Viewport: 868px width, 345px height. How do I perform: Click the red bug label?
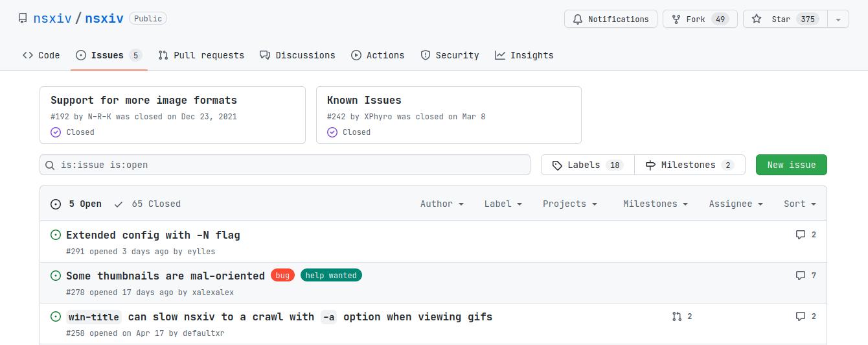(x=282, y=276)
